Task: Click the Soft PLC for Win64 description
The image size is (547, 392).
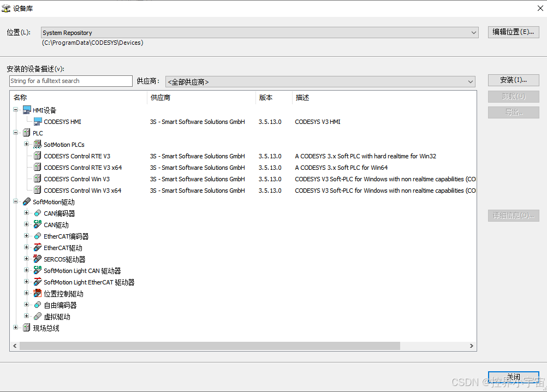Action: coord(341,168)
